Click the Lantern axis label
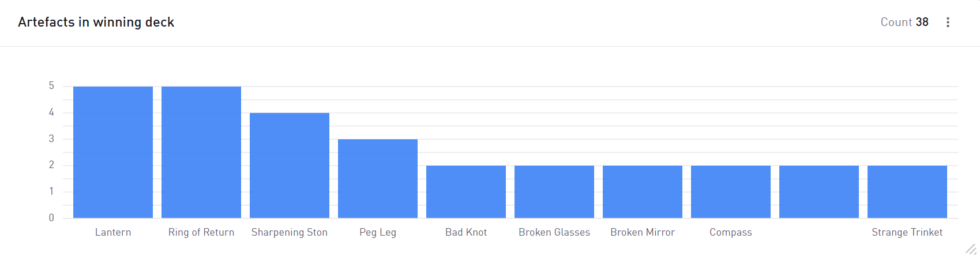Viewport: 980px width, 257px height. [113, 232]
